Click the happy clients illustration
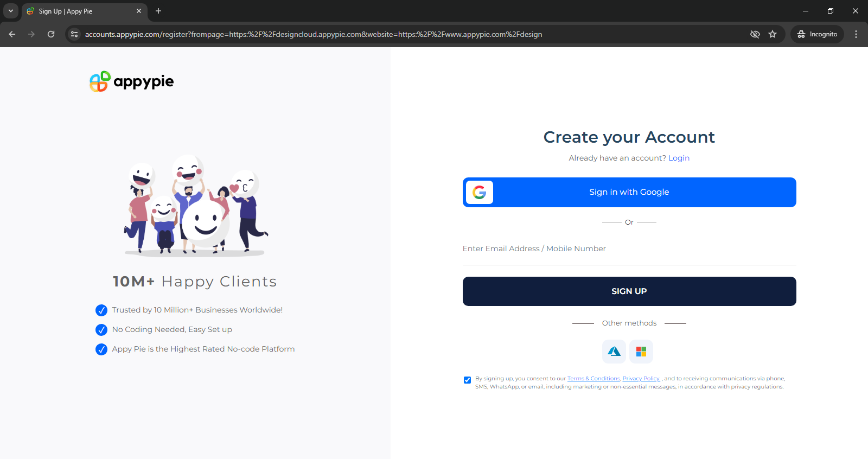Screen dimensions: 868x459 click(195, 205)
